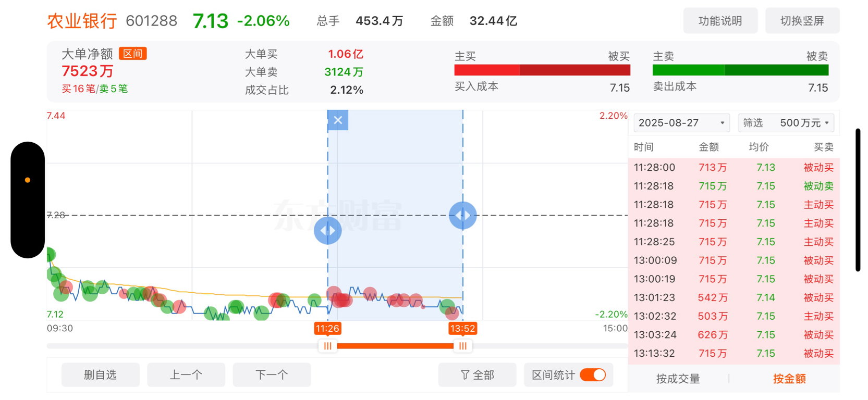Click the 切换竖屏 button
The image size is (868, 400).
click(x=802, y=21)
